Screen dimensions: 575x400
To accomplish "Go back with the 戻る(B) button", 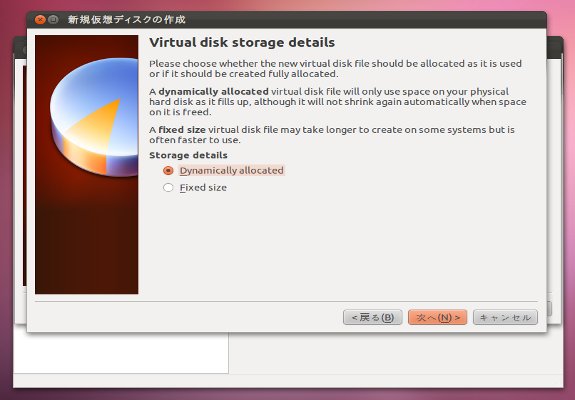I will click(x=373, y=317).
